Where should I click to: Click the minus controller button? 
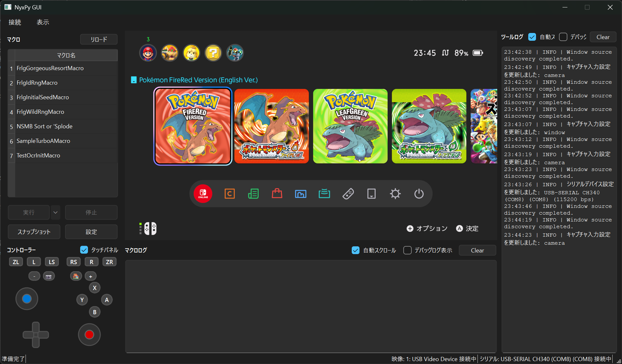(34, 276)
